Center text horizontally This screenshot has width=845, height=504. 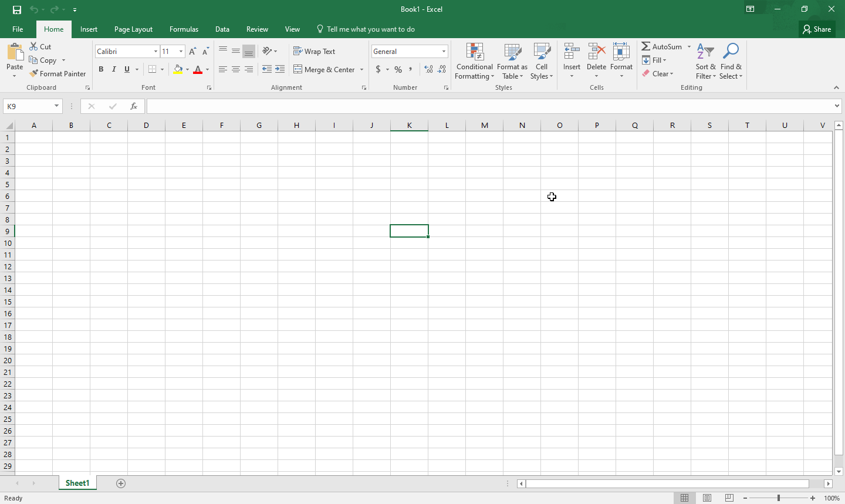(x=236, y=69)
